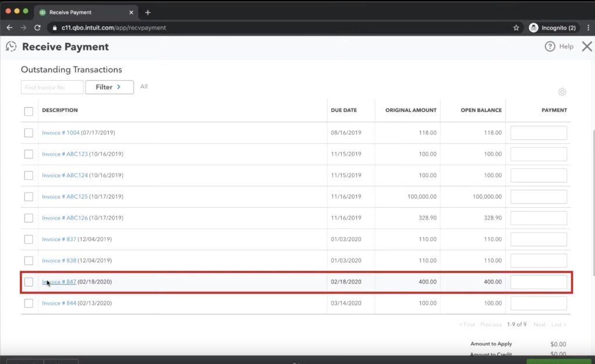
Task: Click payment field for Invoice # 1004
Action: pos(539,133)
